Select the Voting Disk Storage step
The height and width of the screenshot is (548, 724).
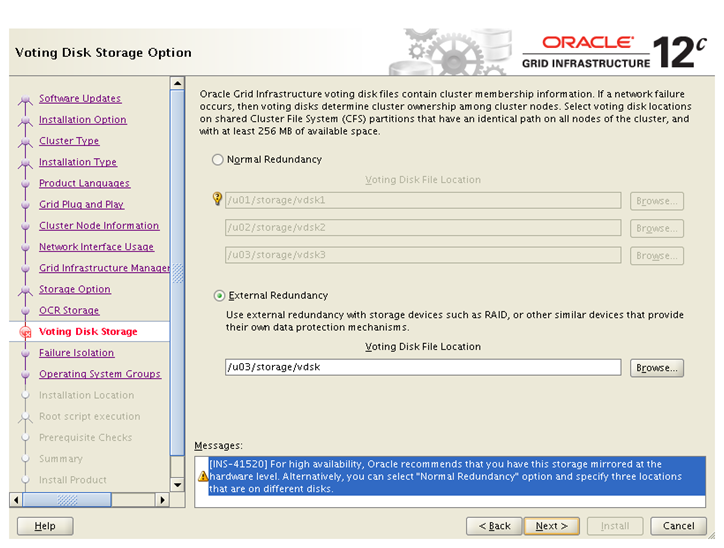click(88, 331)
